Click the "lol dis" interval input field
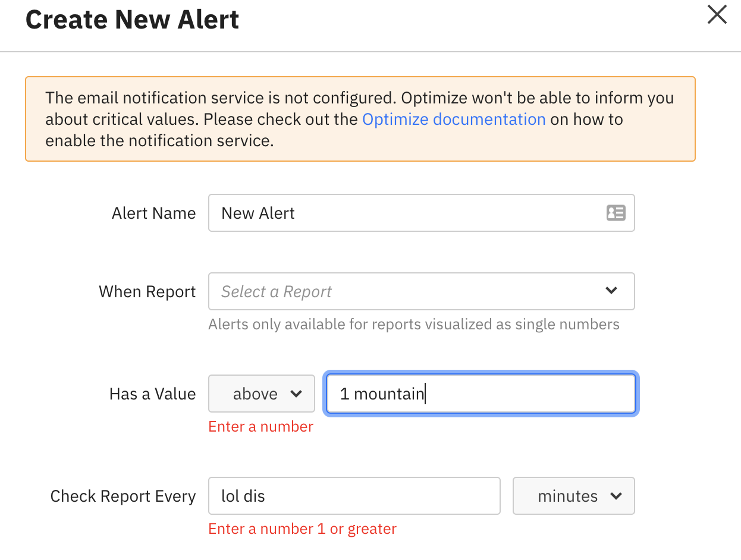The image size is (741, 560). click(x=354, y=496)
